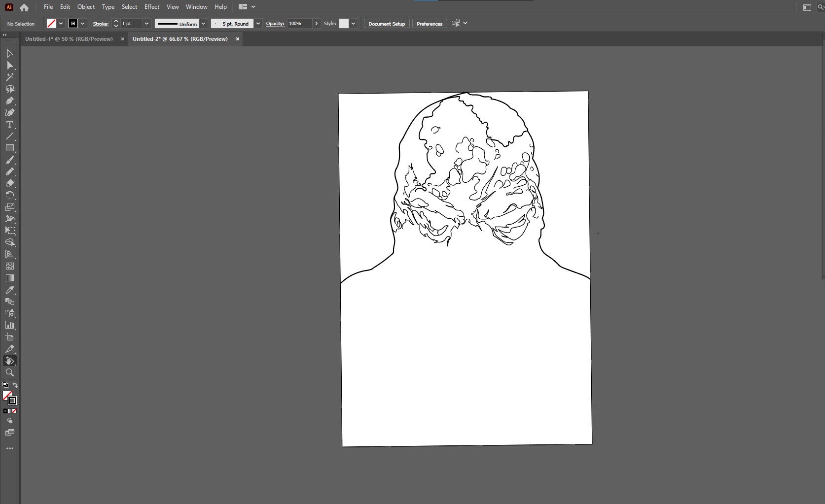Screen dimensions: 825x504
Task: Toggle panel layout icon at top right
Action: (x=807, y=7)
